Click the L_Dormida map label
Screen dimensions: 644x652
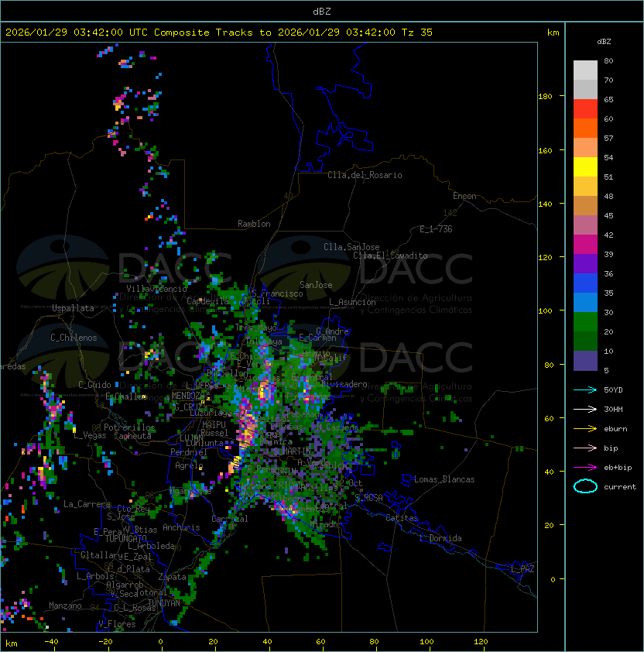(440, 538)
